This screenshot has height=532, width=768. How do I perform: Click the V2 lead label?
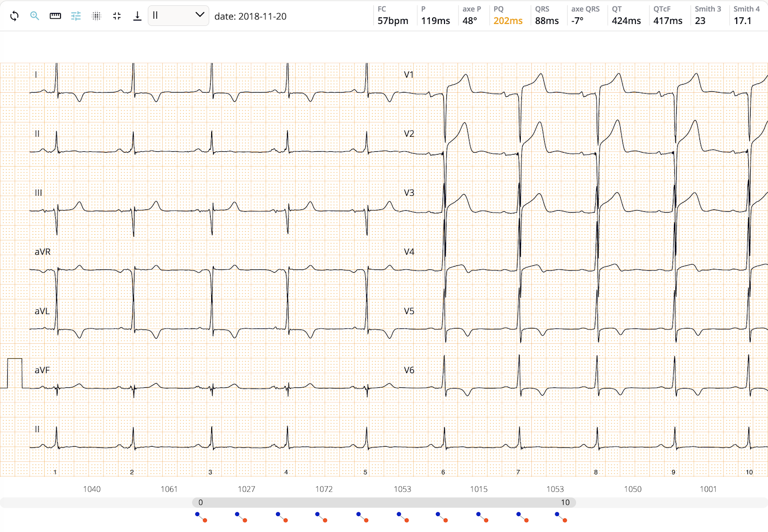pyautogui.click(x=408, y=133)
